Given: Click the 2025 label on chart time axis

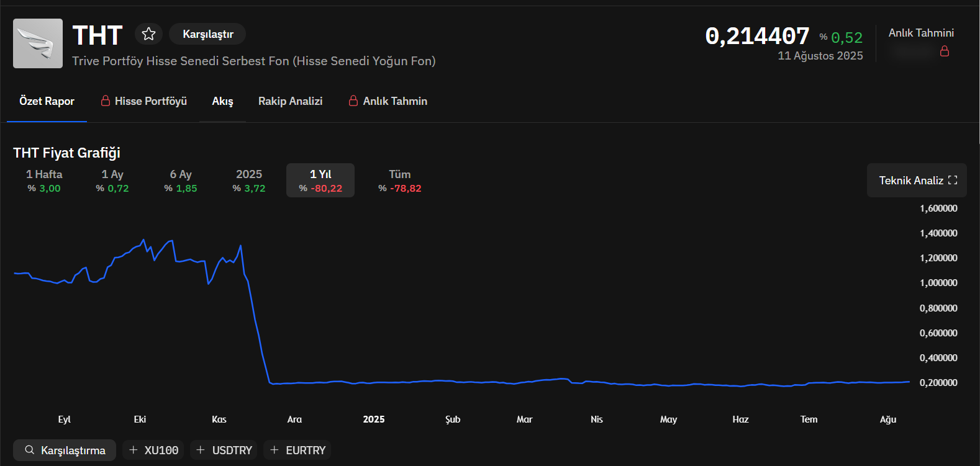Looking at the screenshot, I should (374, 419).
